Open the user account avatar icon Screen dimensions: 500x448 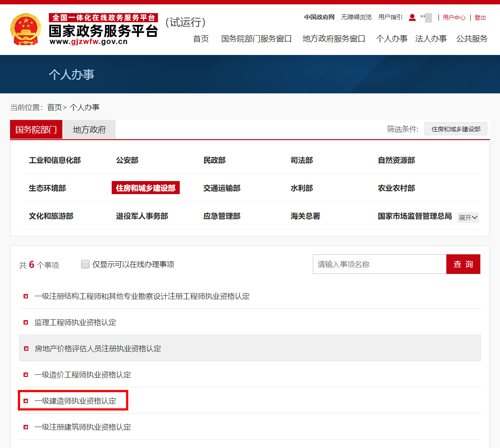click(x=412, y=17)
